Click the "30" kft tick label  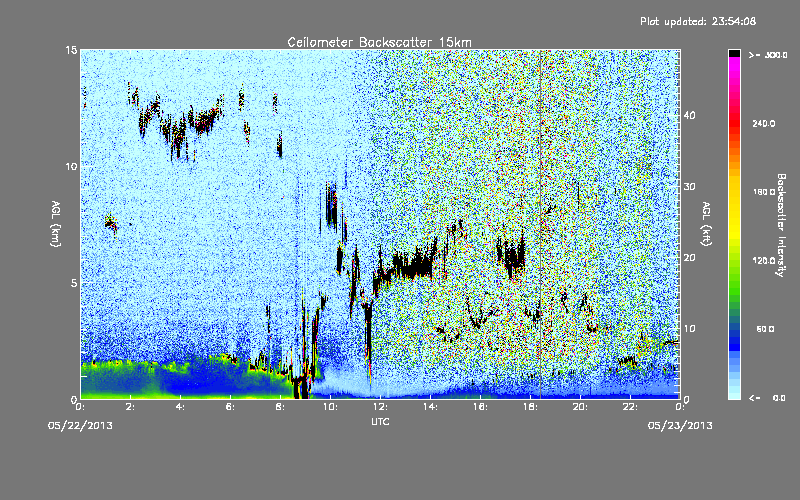(x=689, y=187)
